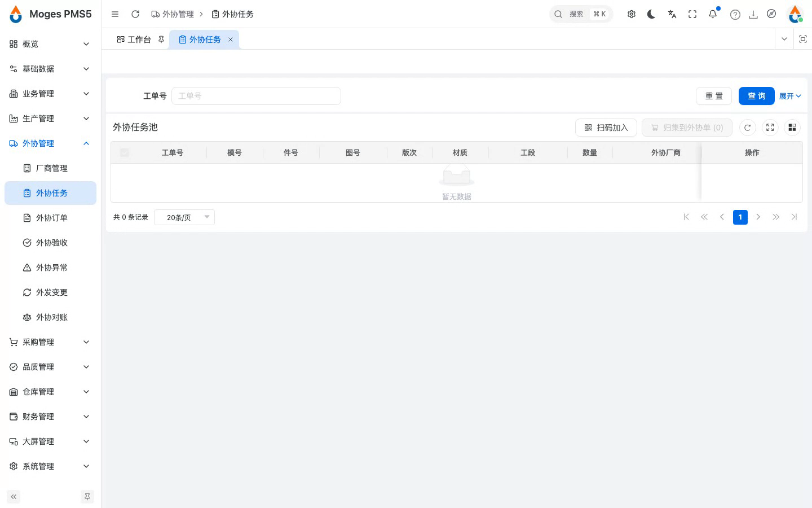The height and width of the screenshot is (508, 812).
Task: Open the help question-mark icon
Action: tap(735, 15)
